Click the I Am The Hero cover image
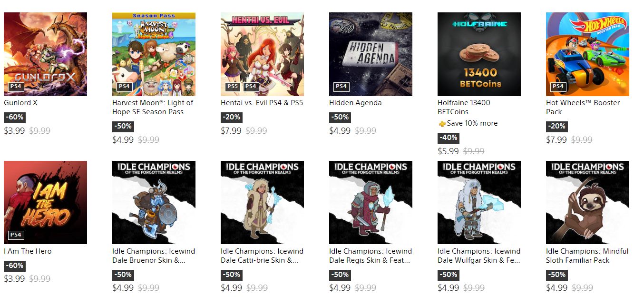Image resolution: width=644 pixels, height=306 pixels. pyautogui.click(x=45, y=202)
